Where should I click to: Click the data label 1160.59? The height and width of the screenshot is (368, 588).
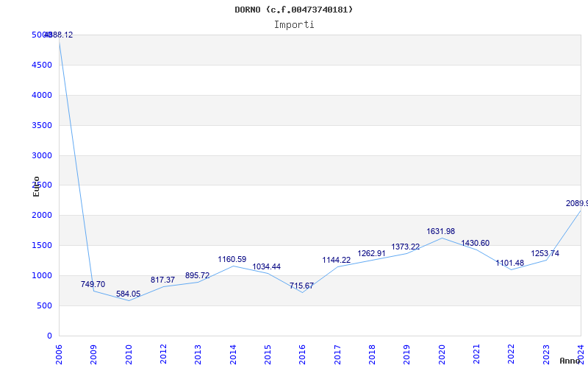(x=232, y=260)
